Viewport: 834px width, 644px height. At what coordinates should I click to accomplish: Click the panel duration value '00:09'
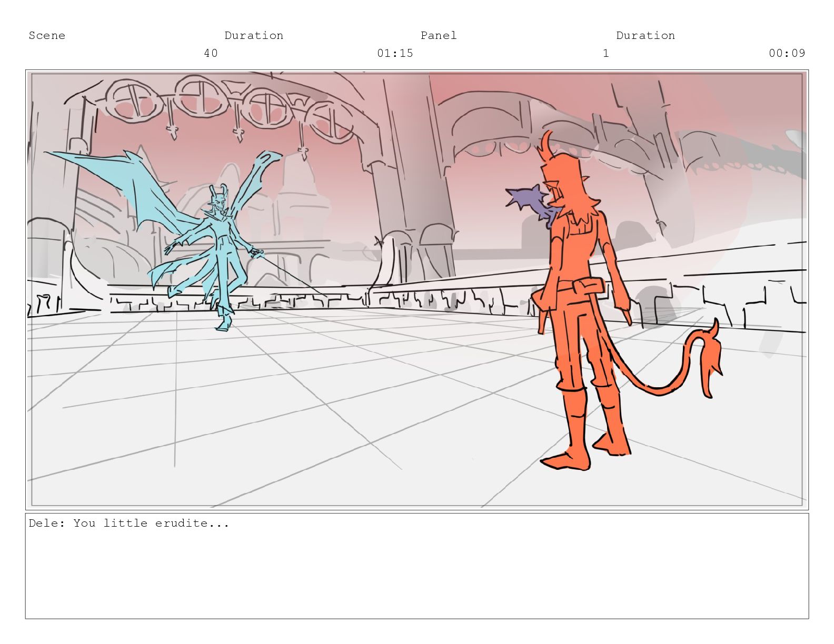(787, 53)
